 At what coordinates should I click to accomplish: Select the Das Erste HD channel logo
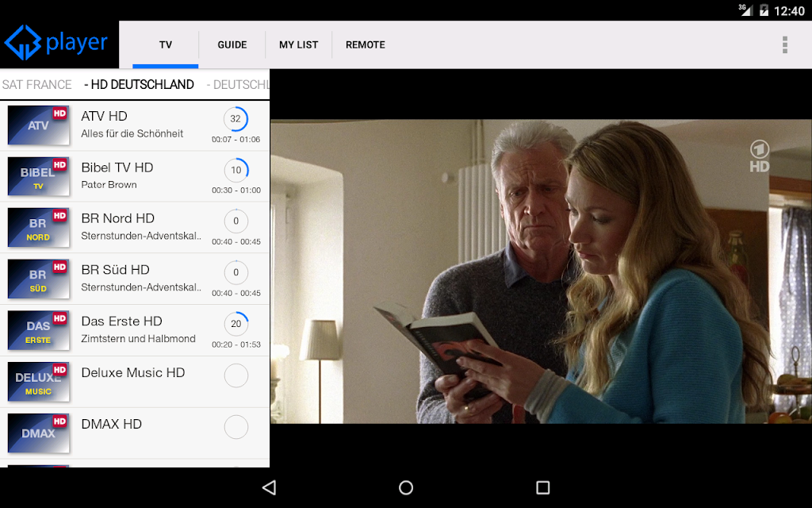(38, 330)
